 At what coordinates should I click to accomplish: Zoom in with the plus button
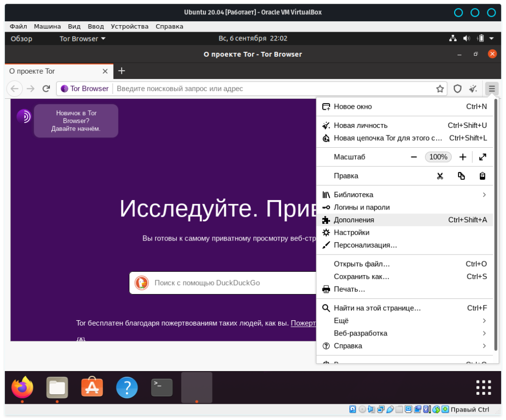click(463, 157)
